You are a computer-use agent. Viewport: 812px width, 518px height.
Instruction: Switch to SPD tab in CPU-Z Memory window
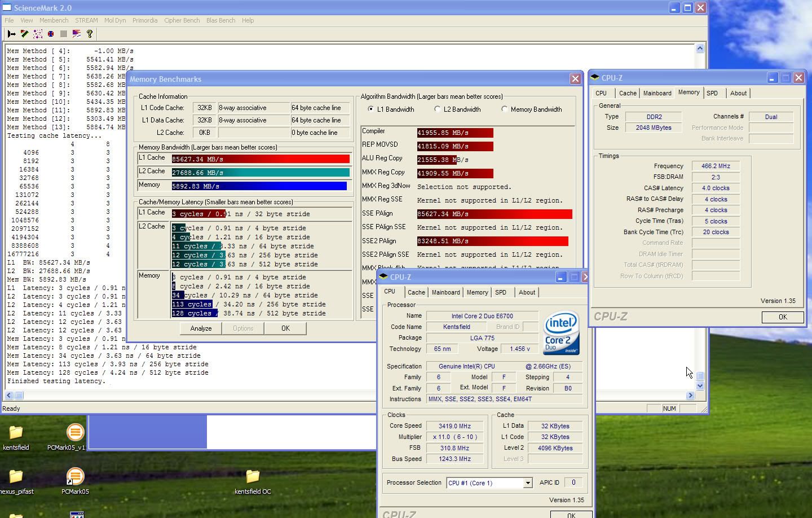712,93
